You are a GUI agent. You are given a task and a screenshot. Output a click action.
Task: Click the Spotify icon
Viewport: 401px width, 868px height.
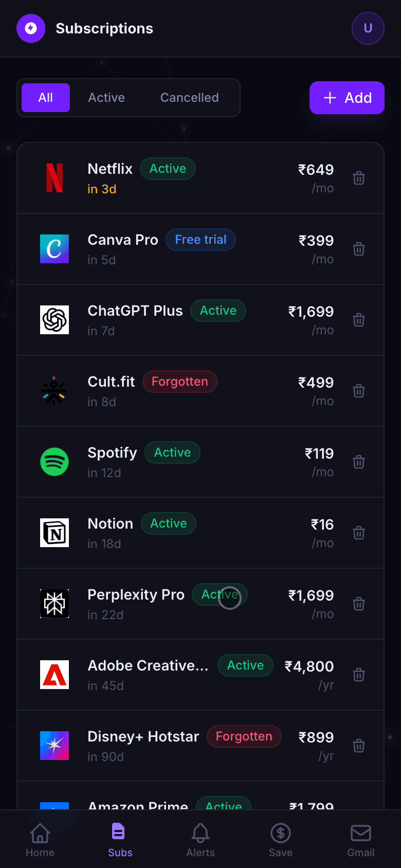(x=54, y=461)
